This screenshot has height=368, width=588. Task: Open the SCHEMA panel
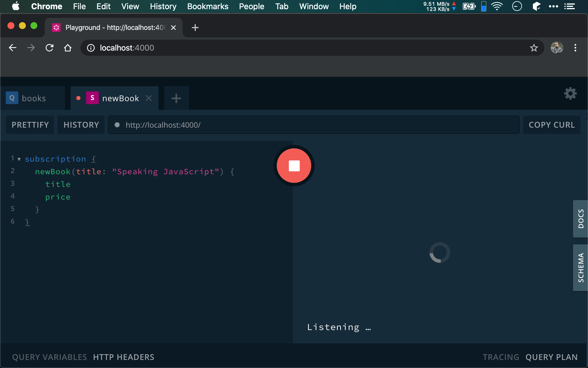(580, 268)
